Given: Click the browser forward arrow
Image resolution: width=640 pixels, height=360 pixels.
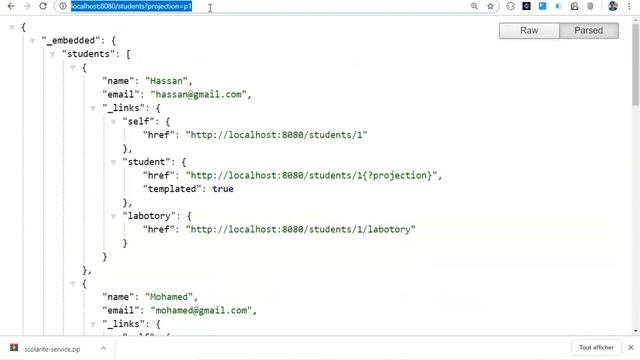Looking at the screenshot, I should pyautogui.click(x=27, y=6).
